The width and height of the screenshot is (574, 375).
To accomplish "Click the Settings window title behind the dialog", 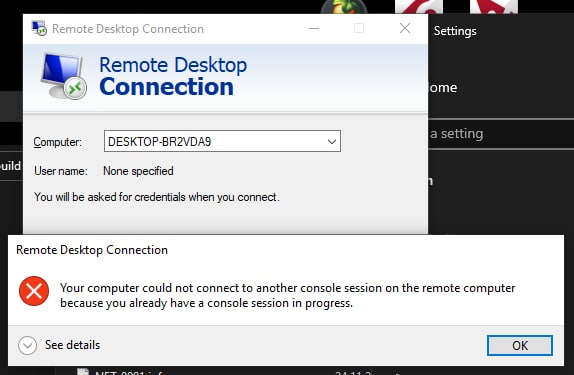I will point(455,31).
